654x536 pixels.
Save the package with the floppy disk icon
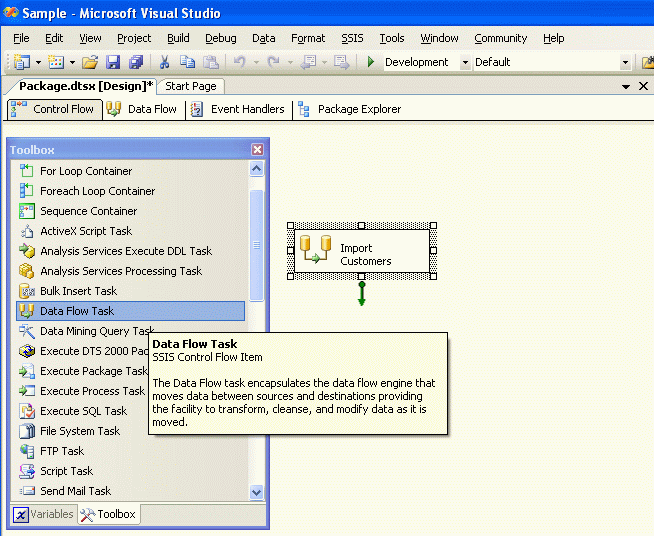click(113, 62)
